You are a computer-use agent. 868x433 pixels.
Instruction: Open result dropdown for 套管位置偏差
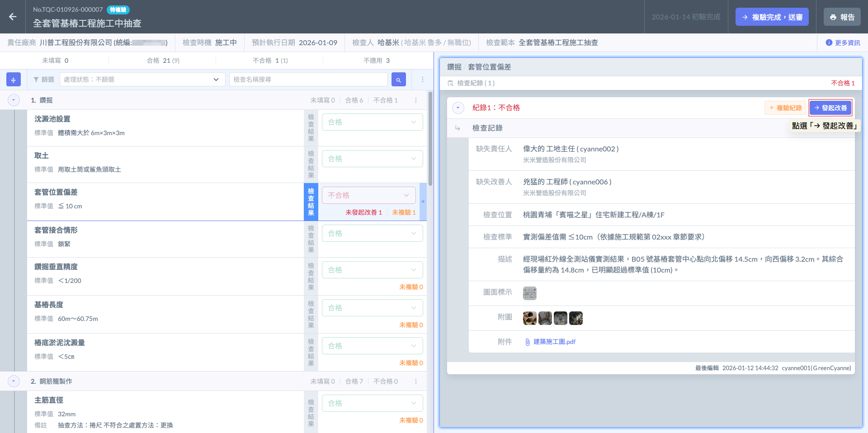click(x=368, y=195)
